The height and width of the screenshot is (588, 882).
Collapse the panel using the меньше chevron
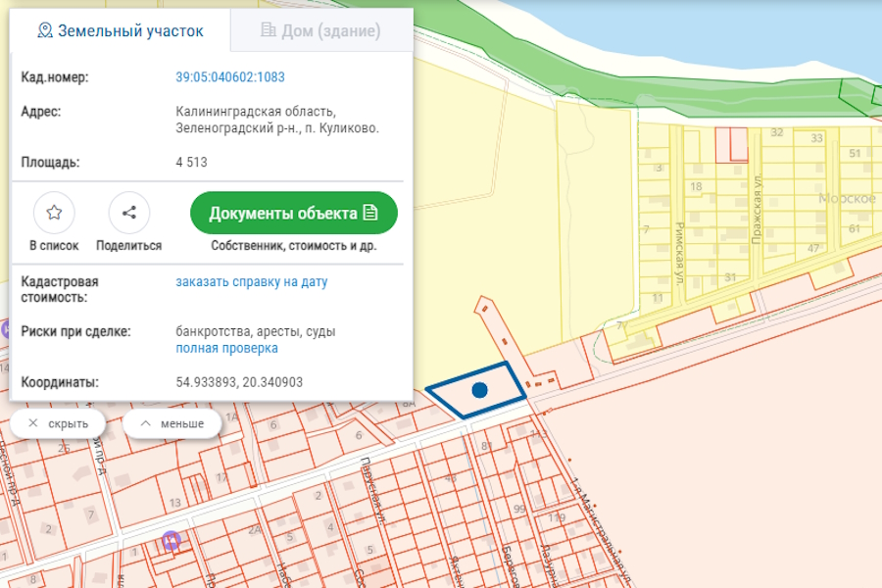(x=172, y=422)
